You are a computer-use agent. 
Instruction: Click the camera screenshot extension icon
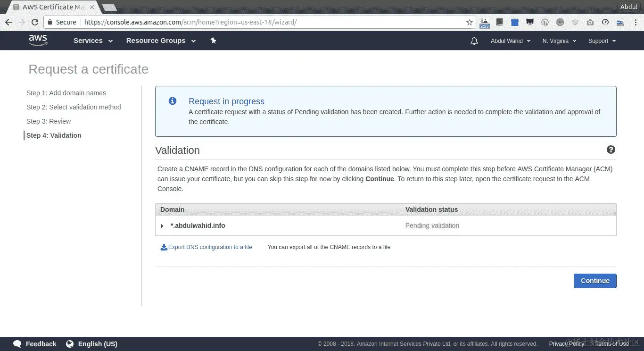(x=590, y=22)
